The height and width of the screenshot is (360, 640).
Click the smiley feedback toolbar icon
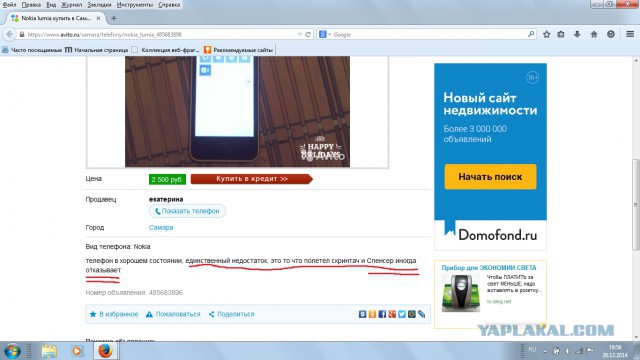click(x=611, y=35)
